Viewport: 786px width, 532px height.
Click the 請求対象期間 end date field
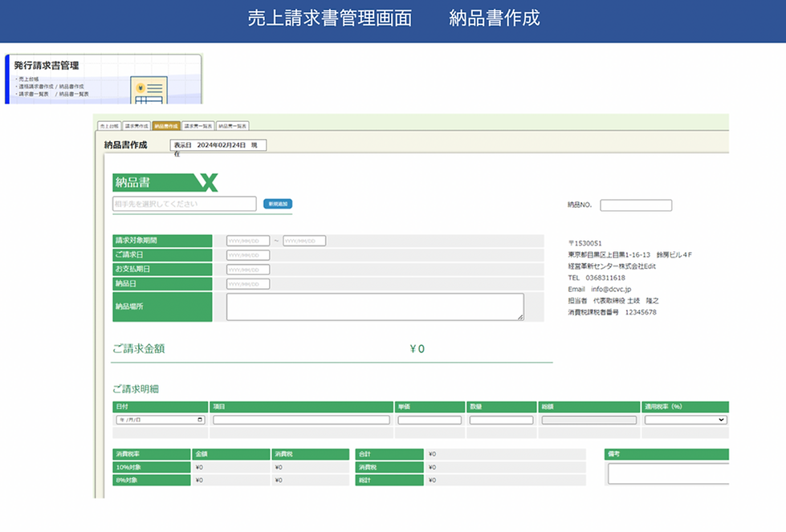(x=304, y=241)
